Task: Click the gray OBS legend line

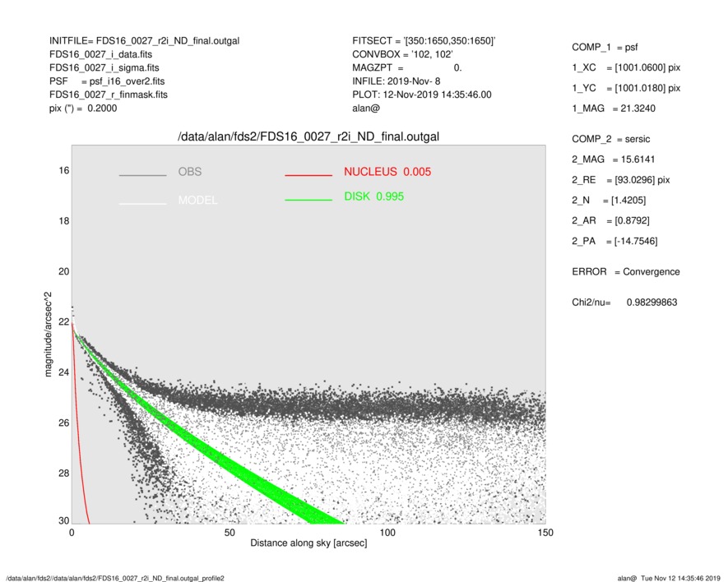Action: coord(142,175)
